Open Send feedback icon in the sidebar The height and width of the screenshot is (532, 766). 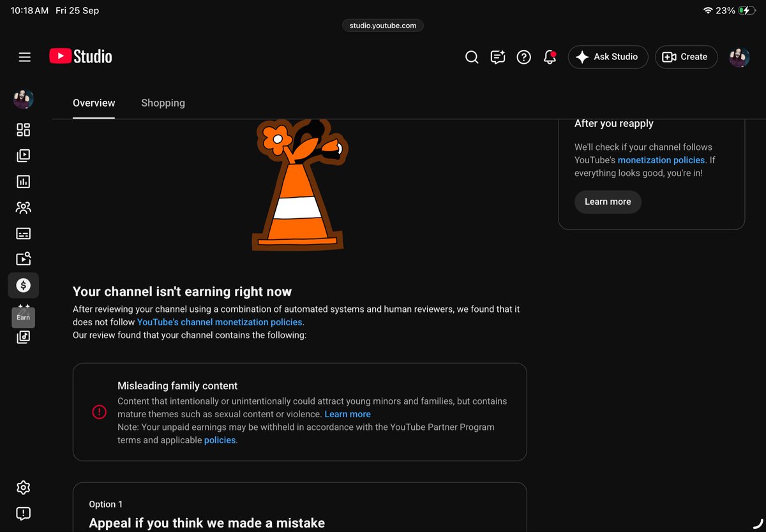pyautogui.click(x=24, y=514)
